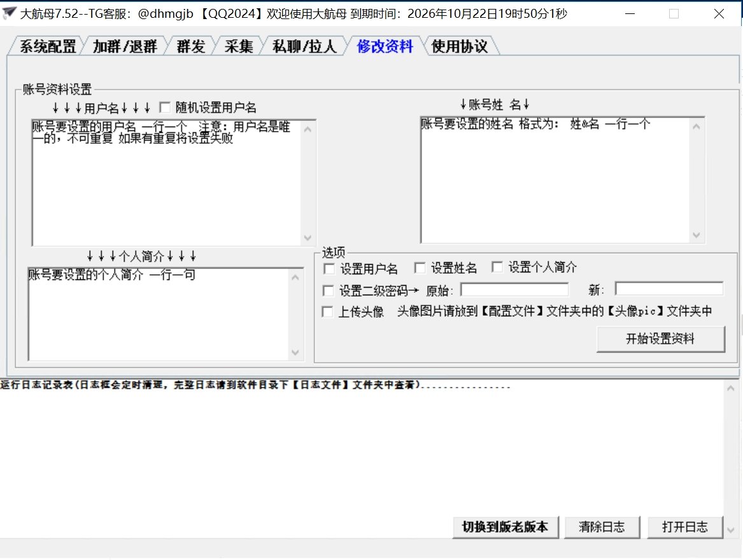
Task: Click down arrow of username list scrollbar
Action: [x=308, y=237]
